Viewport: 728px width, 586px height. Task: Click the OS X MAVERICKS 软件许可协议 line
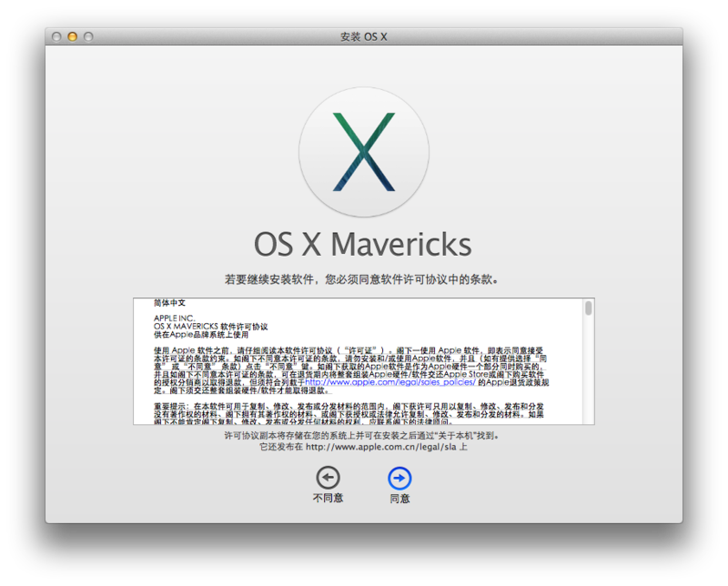coord(211,327)
